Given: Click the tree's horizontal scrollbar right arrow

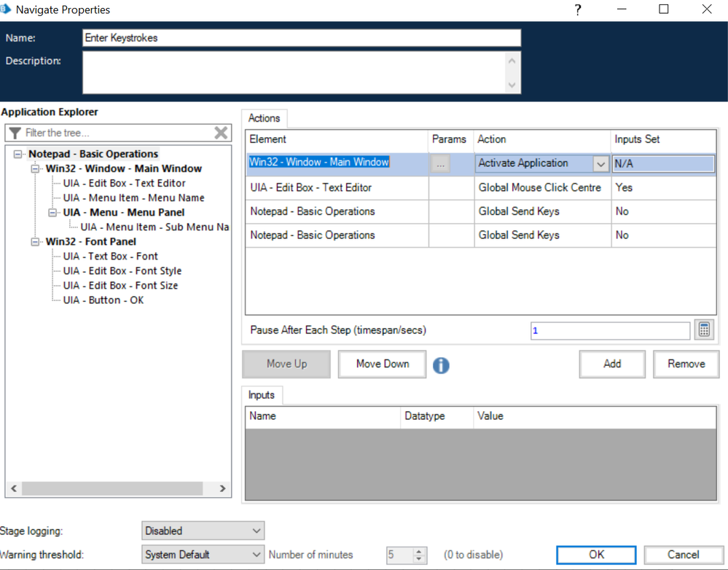Looking at the screenshot, I should pos(222,489).
